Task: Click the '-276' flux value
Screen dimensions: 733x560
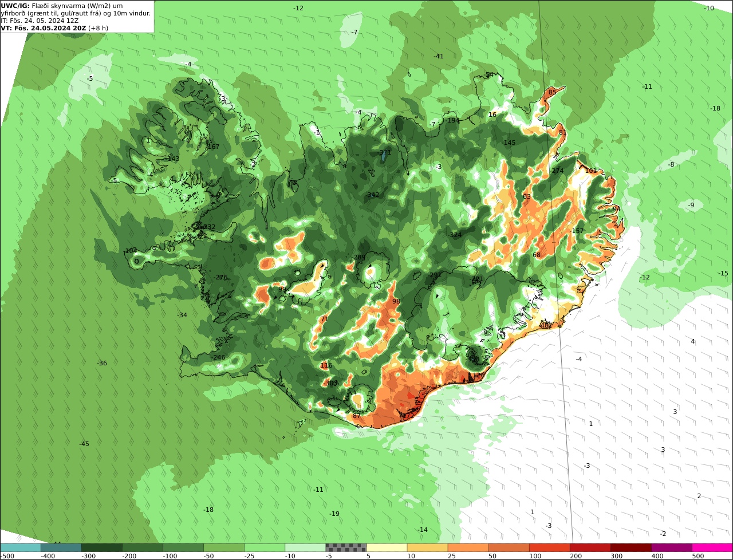Action: [220, 277]
